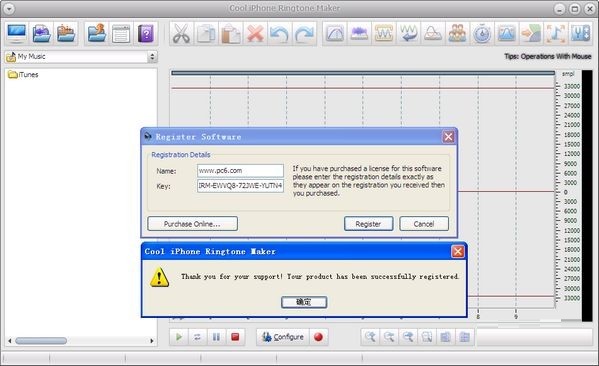Toggle the loop playback button

point(197,337)
